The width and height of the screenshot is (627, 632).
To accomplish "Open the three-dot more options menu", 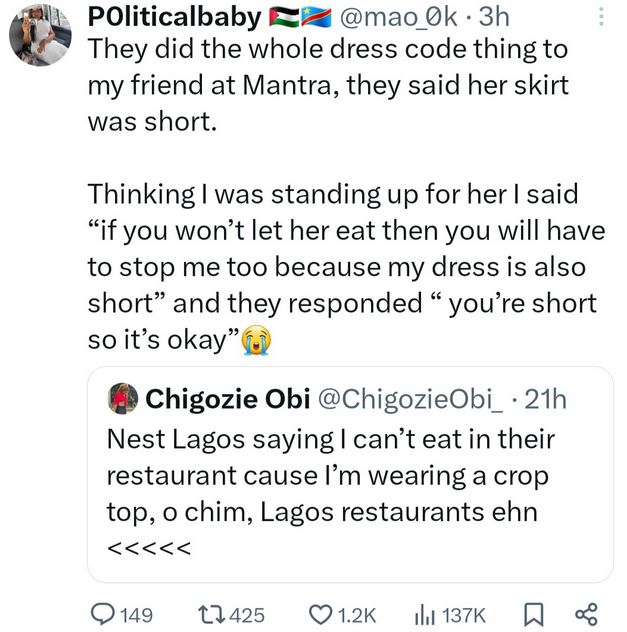I will pos(601,17).
